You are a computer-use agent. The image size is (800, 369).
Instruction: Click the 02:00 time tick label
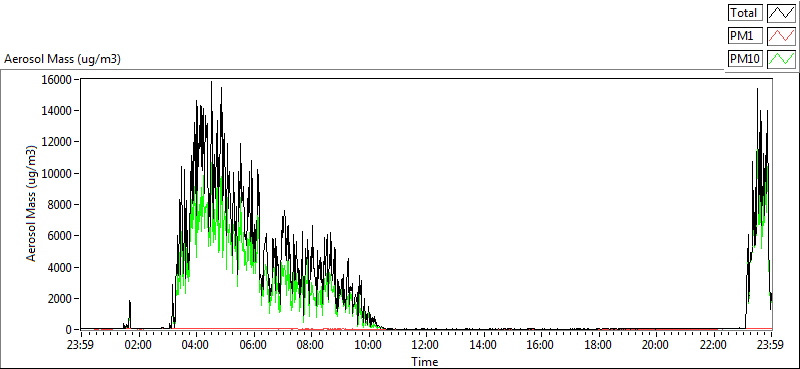138,344
